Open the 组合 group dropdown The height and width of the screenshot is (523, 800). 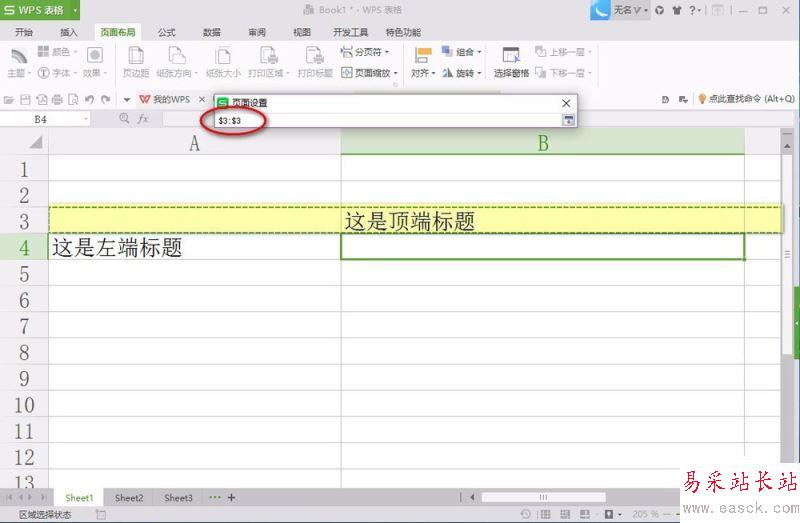(x=462, y=52)
